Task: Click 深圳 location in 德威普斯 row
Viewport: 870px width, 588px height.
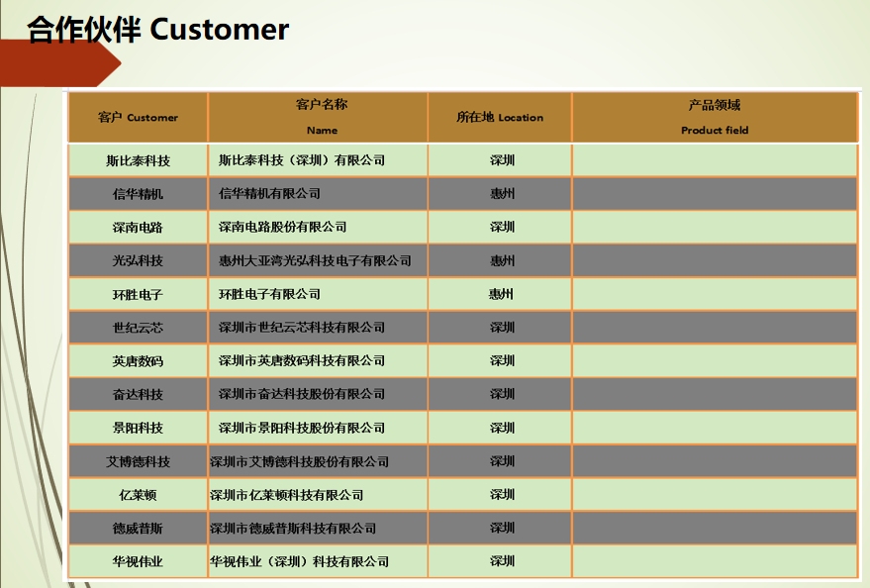Action: (502, 528)
